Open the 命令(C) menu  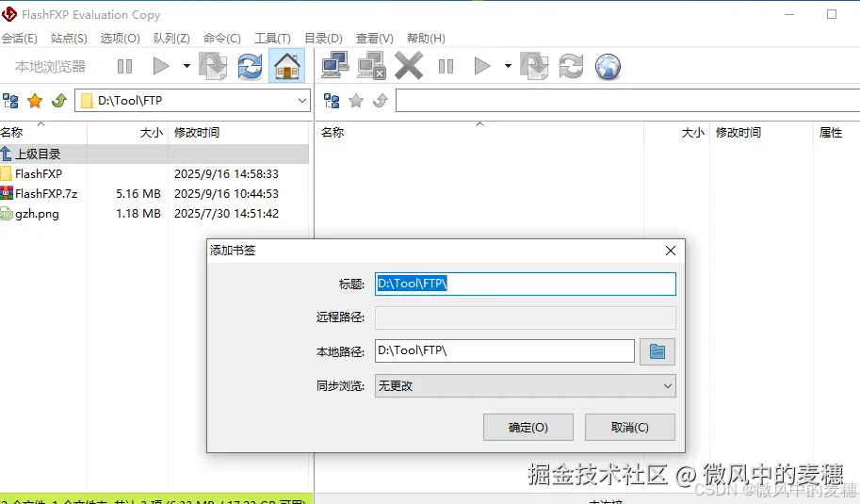point(221,39)
